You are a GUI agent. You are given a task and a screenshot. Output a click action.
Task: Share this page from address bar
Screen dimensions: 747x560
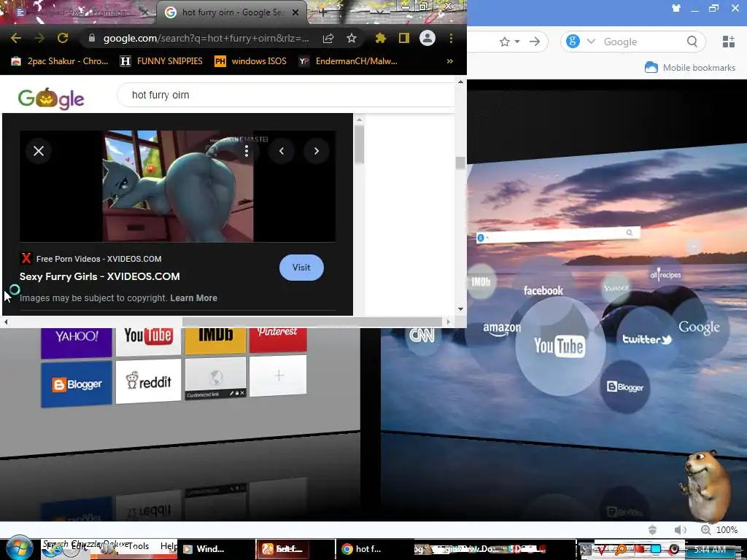tap(328, 38)
